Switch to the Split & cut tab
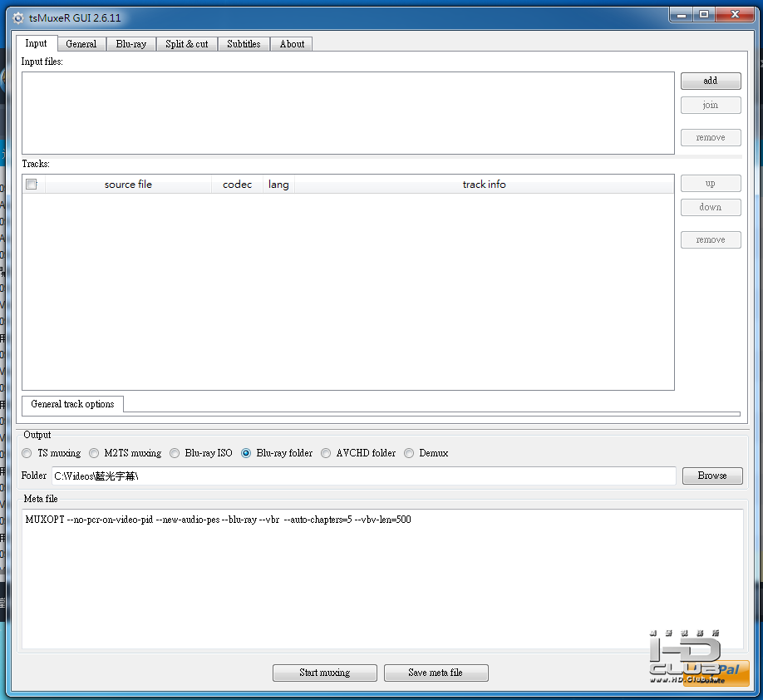The width and height of the screenshot is (763, 700). (187, 44)
